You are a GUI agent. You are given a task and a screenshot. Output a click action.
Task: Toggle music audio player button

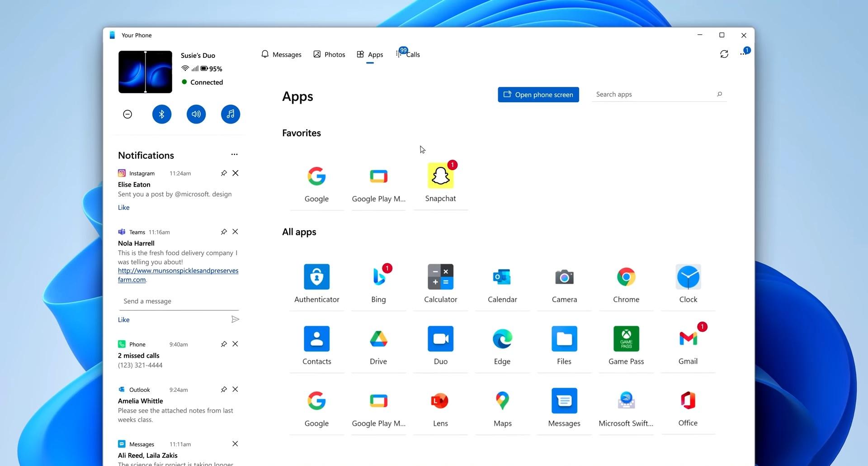(231, 114)
